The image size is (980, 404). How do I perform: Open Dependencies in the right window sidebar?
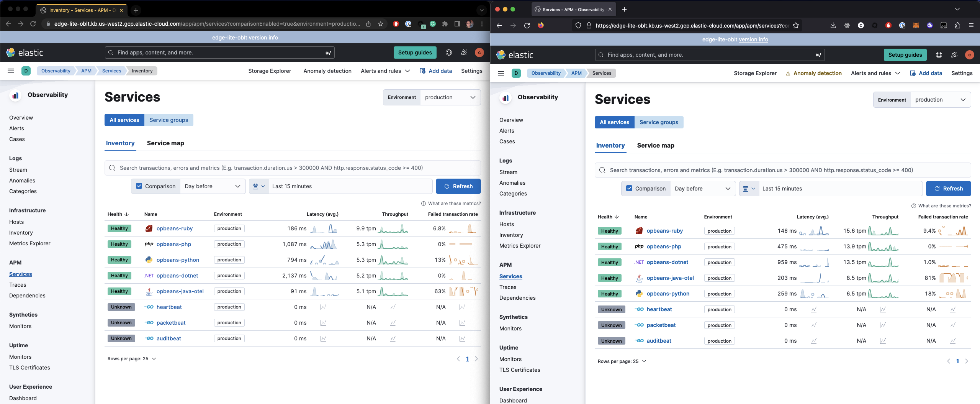tap(517, 298)
